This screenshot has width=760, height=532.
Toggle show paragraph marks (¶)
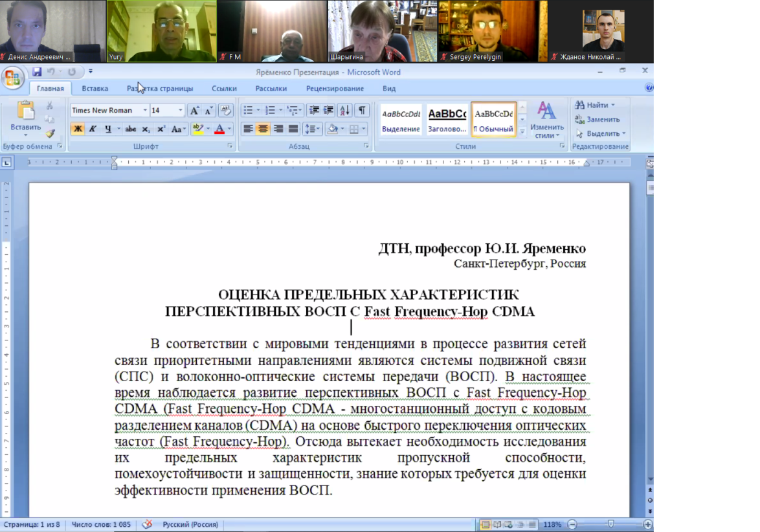click(x=362, y=111)
